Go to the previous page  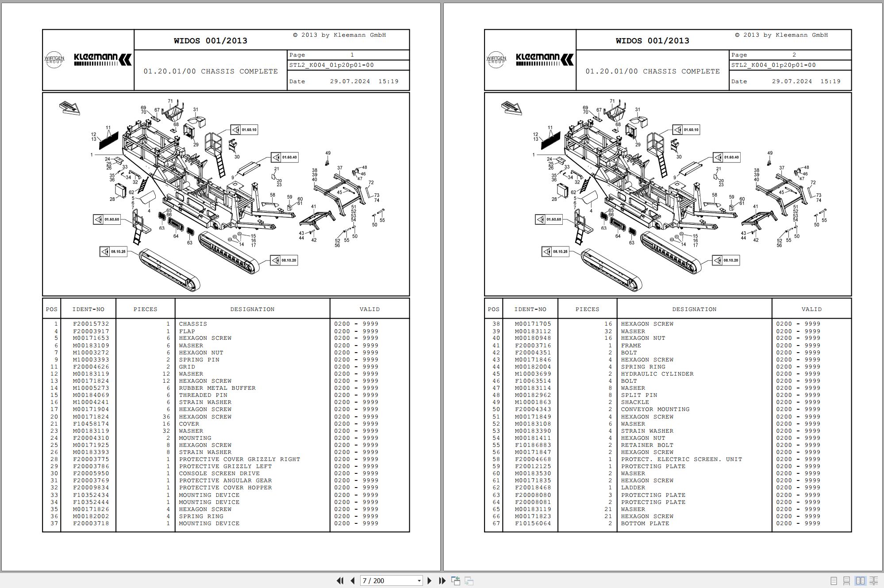click(x=353, y=580)
